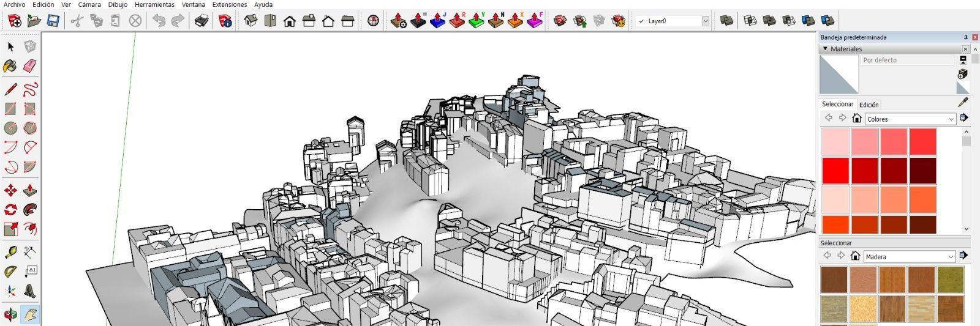980x326 pixels.
Task: Open the Colores materials library dropdown
Action: tap(910, 119)
